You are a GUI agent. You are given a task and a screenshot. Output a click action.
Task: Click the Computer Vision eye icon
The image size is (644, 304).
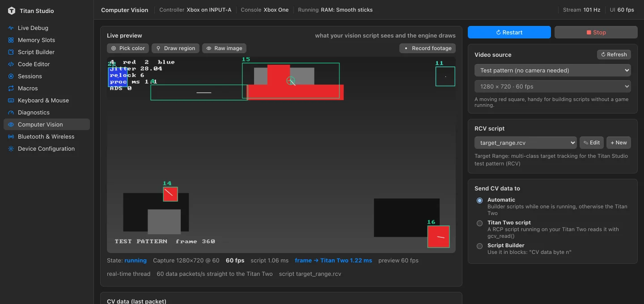[x=11, y=124]
